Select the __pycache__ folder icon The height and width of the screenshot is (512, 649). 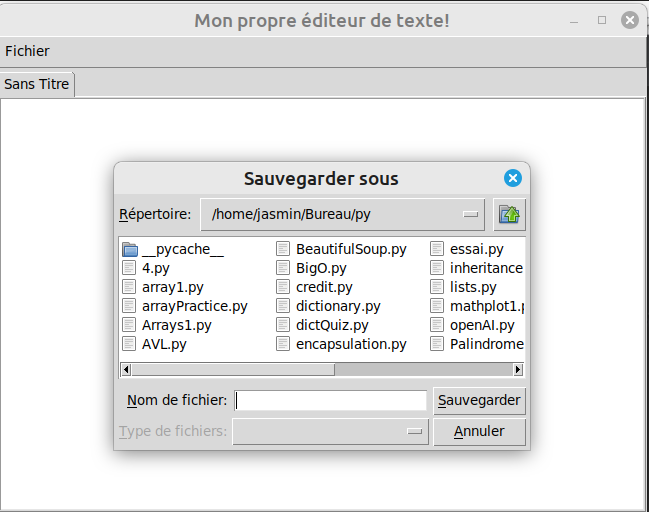pos(129,249)
